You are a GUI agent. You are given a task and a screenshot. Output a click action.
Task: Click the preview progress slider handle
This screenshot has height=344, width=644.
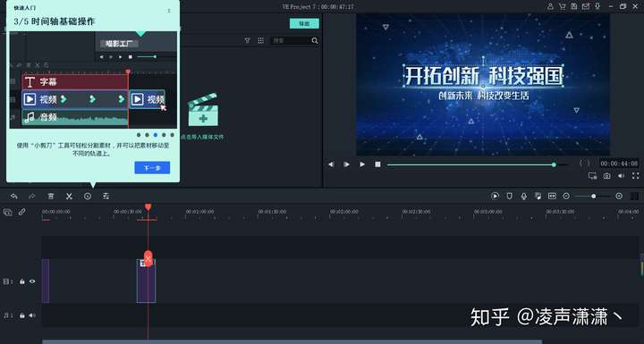554,164
